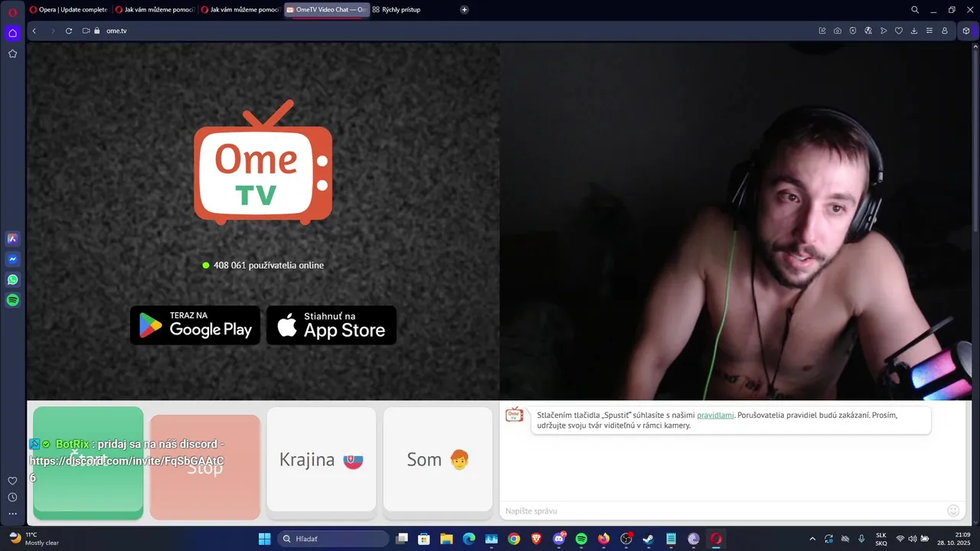Open Steam from the taskbar
Image resolution: width=980 pixels, height=551 pixels.
click(648, 539)
